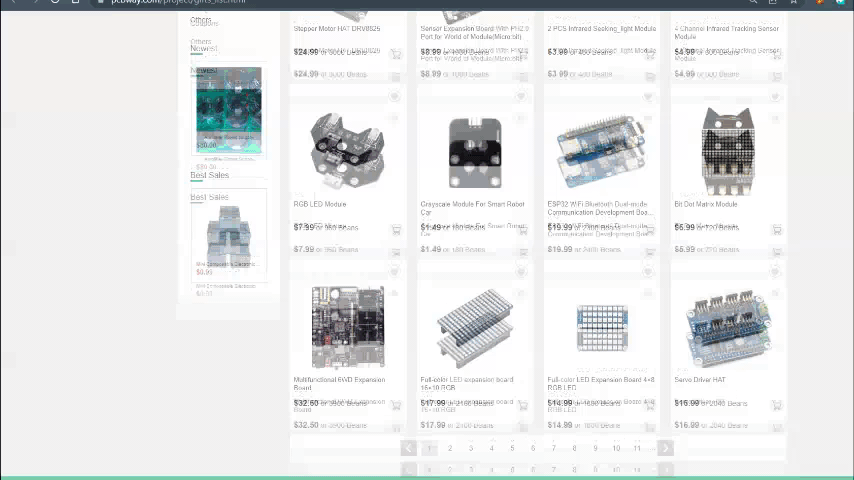Jump to page 9
The image size is (854, 480).
[595, 448]
